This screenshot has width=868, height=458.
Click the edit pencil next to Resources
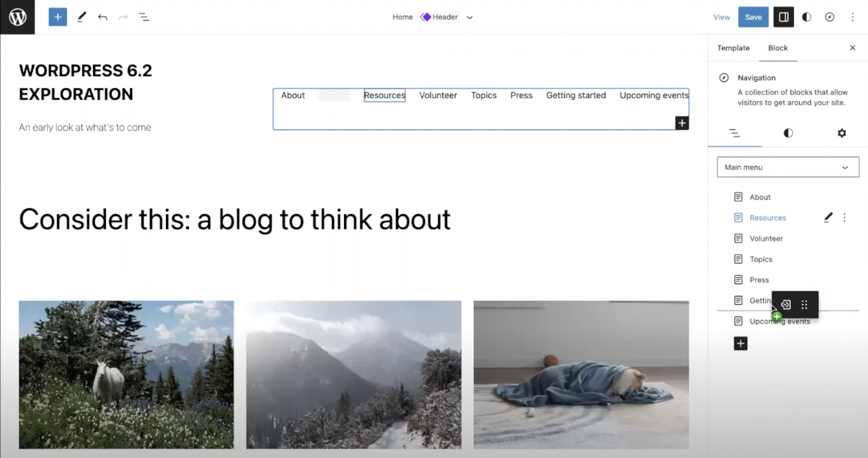click(828, 218)
